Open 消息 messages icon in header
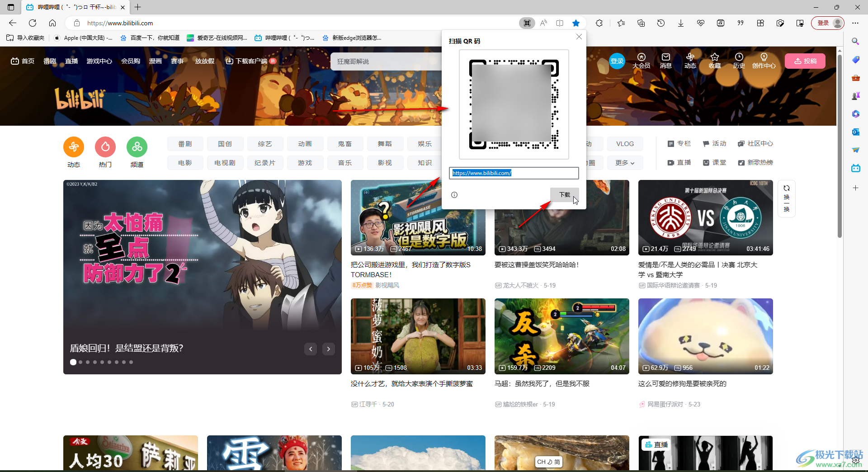 (x=666, y=61)
